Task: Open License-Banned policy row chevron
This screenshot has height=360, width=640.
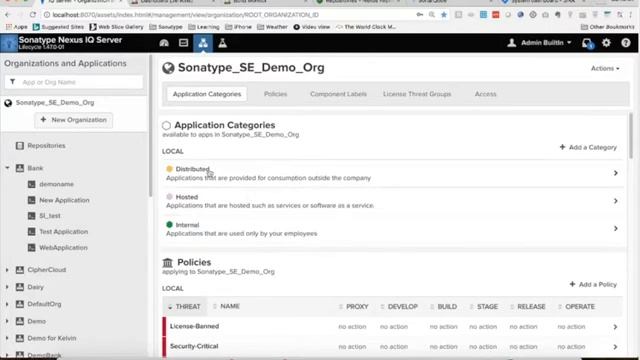Action: [x=615, y=327]
